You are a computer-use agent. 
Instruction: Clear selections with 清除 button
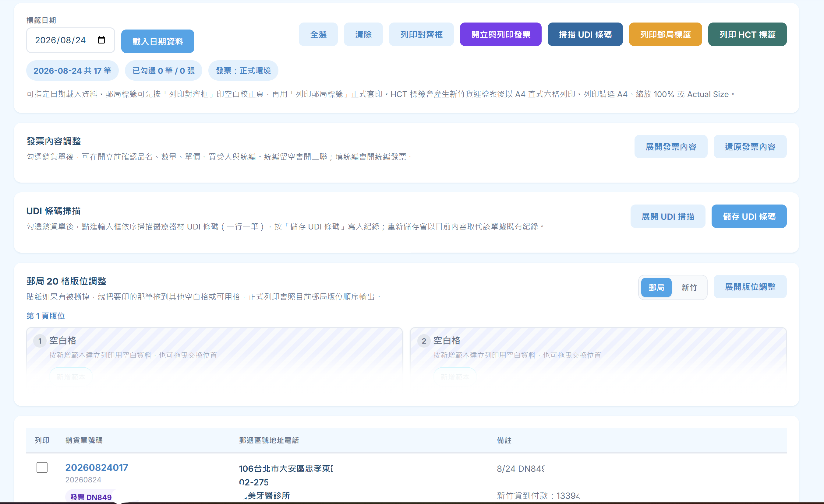coord(363,34)
